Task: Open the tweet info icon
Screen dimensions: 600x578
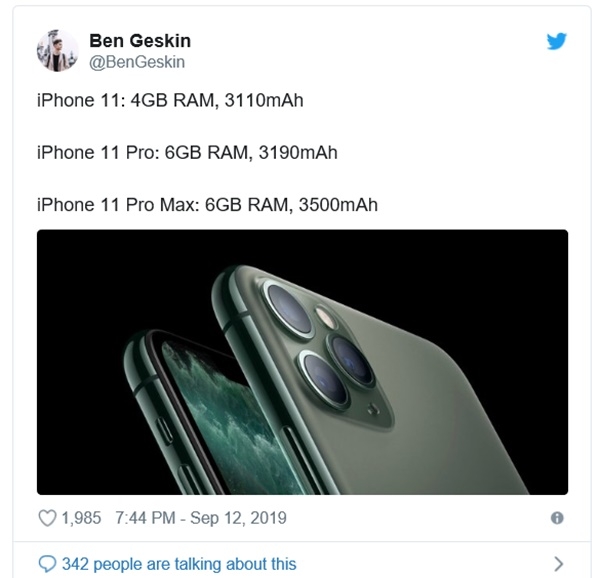Action: (557, 518)
